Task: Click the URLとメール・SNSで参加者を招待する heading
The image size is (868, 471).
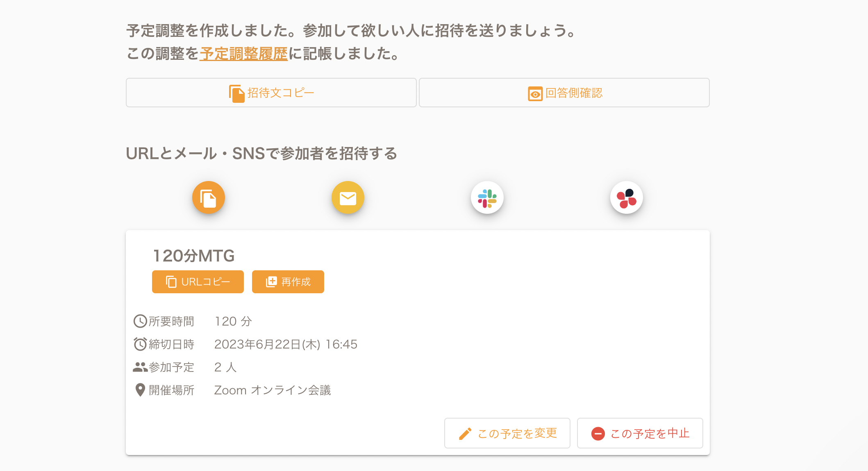Action: tap(261, 154)
